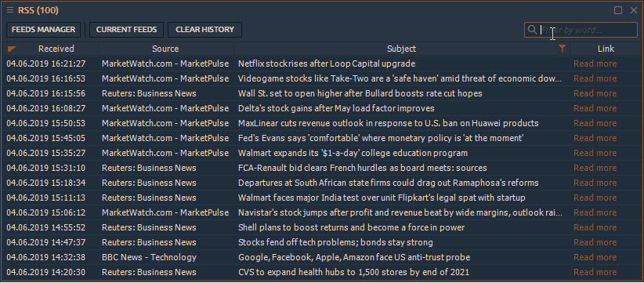Open Read more for MaxLinear revenue outlook
644x283 pixels.
[x=595, y=123]
